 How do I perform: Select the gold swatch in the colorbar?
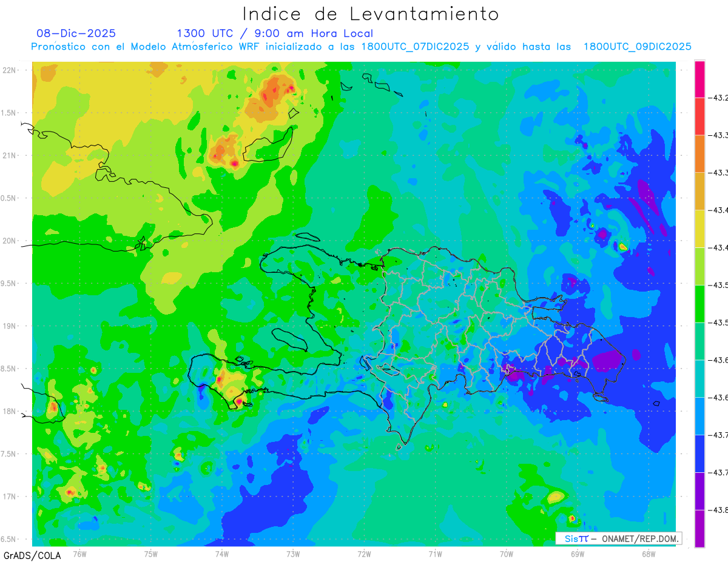click(x=699, y=191)
